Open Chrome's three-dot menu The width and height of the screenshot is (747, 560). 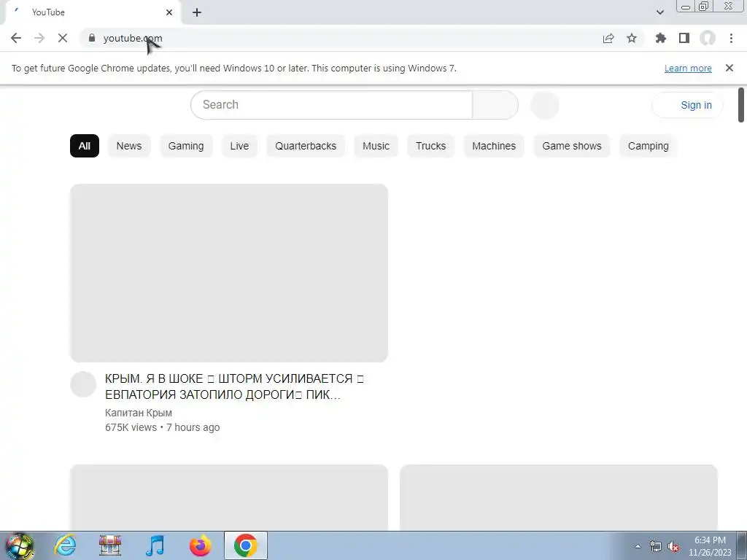731,38
